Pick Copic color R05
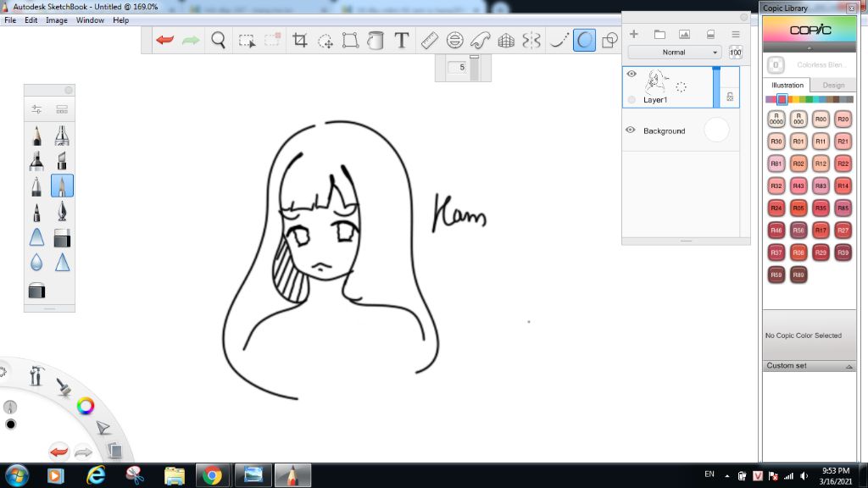Image resolution: width=868 pixels, height=488 pixels. (x=798, y=208)
